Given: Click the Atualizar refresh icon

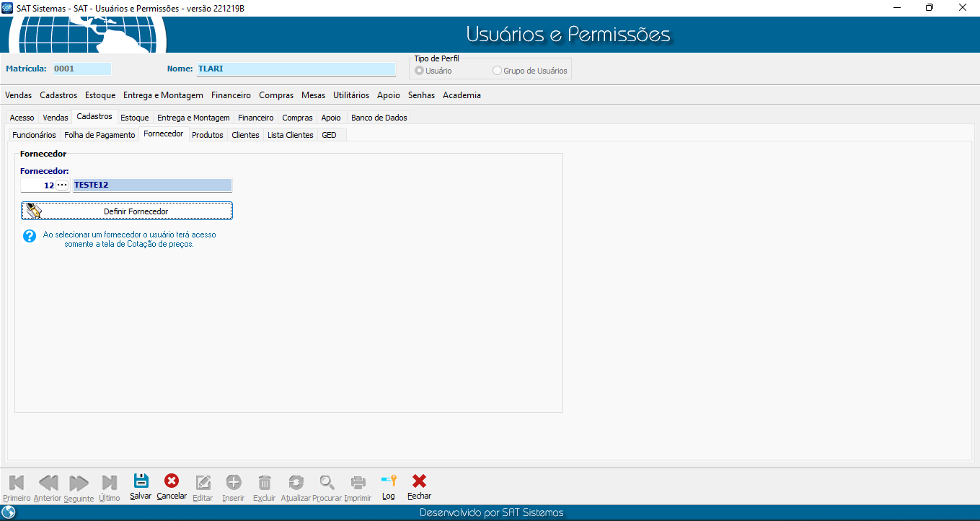Looking at the screenshot, I should (x=296, y=483).
